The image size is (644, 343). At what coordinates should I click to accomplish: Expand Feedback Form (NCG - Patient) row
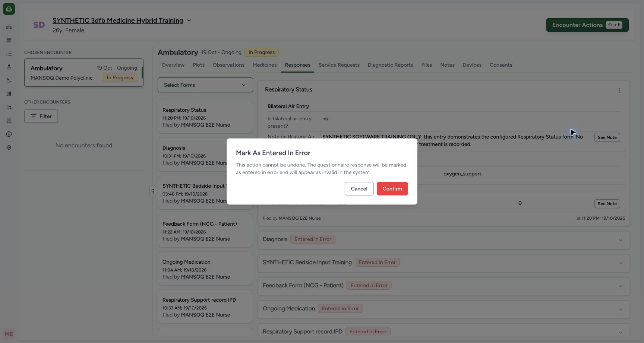(443, 286)
